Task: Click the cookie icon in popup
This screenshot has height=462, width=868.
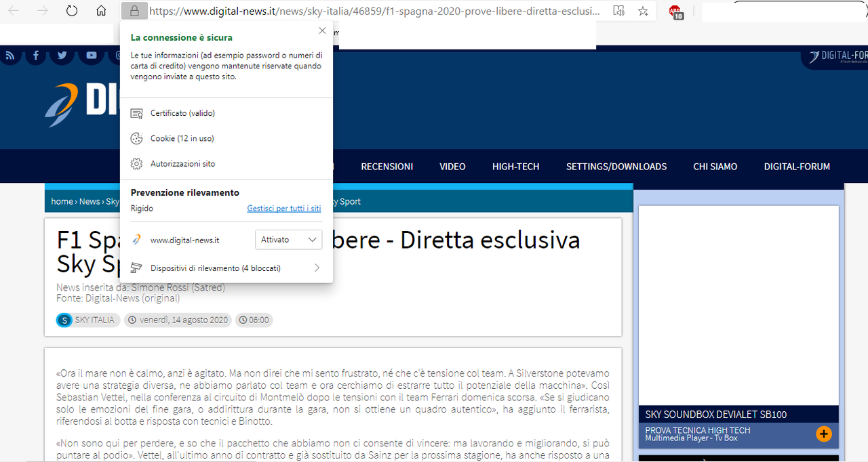Action: click(x=136, y=138)
